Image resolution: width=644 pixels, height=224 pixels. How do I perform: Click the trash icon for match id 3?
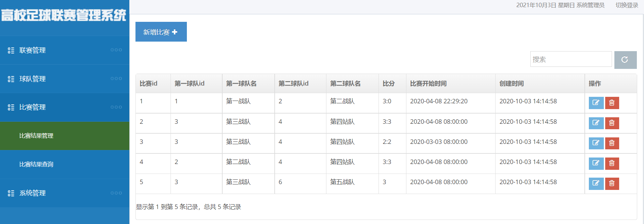612,143
